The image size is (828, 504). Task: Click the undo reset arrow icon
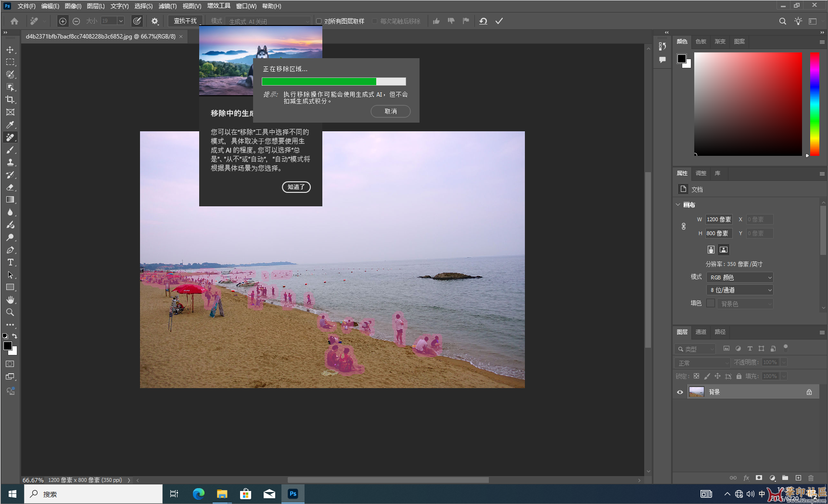coord(483,21)
